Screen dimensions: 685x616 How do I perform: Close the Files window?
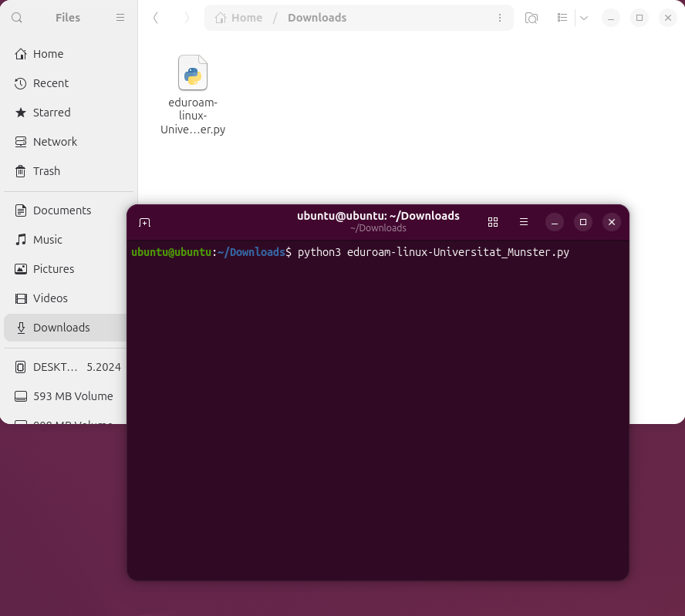point(668,18)
